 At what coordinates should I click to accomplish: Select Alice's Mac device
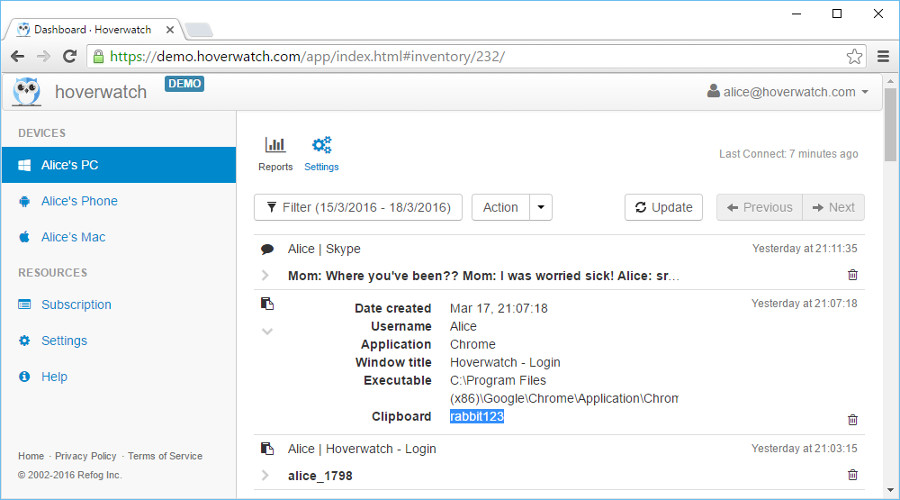(x=73, y=237)
